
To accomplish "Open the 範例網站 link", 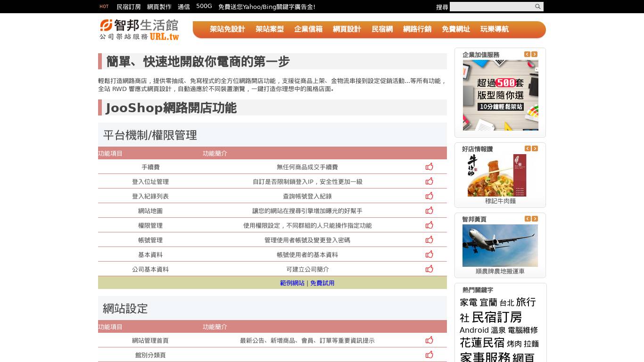I will (292, 283).
